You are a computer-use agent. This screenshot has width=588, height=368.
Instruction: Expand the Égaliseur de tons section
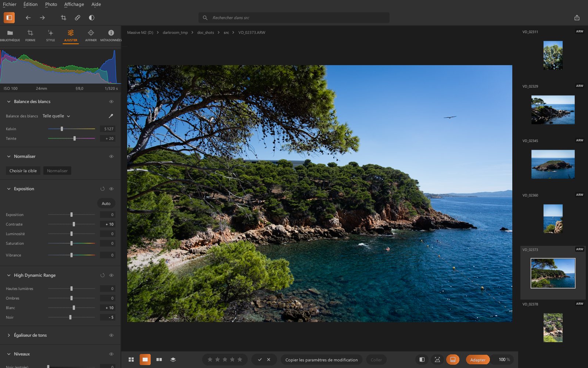pyautogui.click(x=9, y=335)
